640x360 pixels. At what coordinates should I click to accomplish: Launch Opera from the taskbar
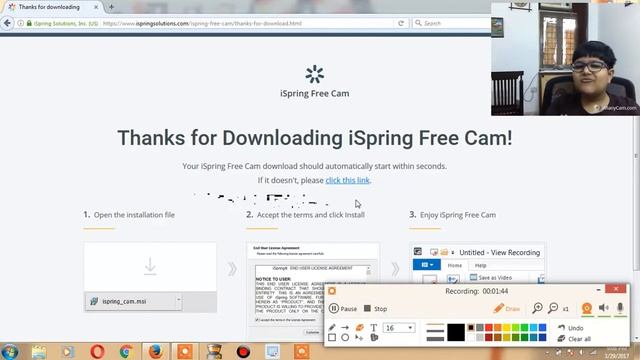(x=97, y=352)
